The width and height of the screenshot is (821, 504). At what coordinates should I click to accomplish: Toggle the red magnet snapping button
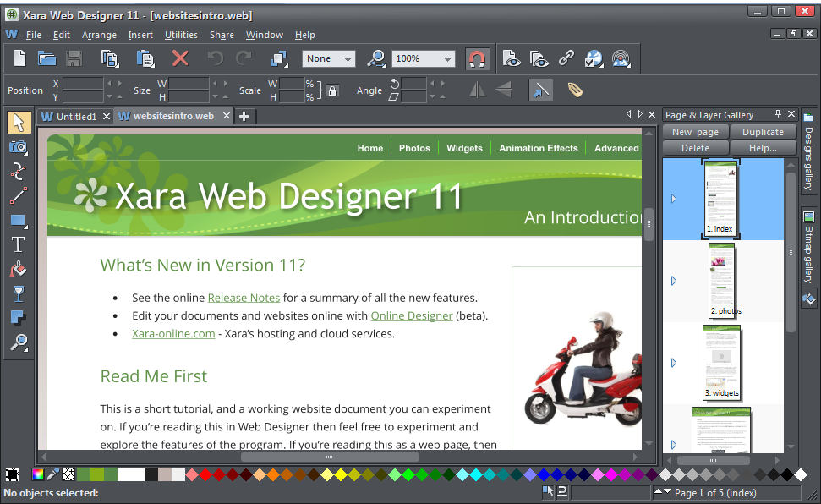point(477,58)
